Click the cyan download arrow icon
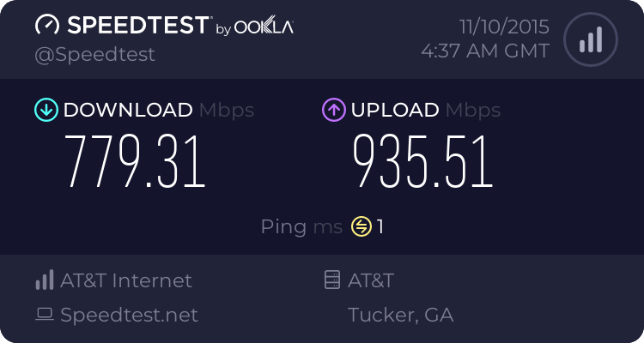The height and width of the screenshot is (343, 644). (46, 110)
